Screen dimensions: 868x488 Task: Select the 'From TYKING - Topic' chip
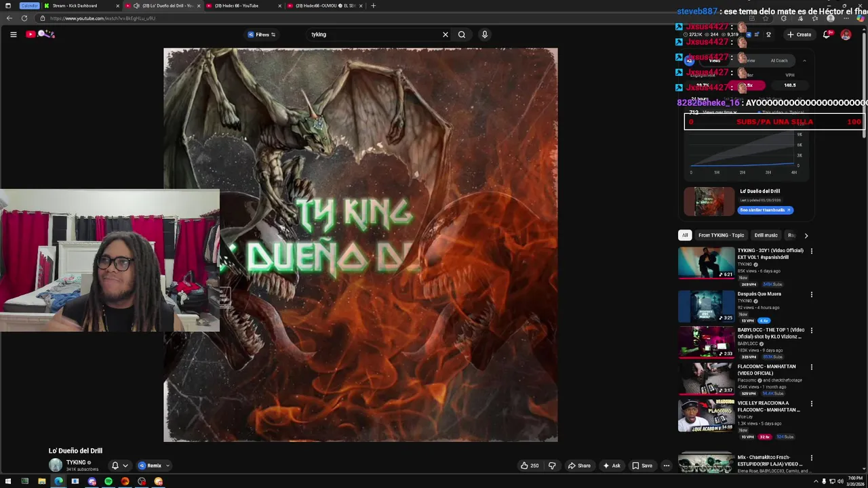click(x=721, y=235)
